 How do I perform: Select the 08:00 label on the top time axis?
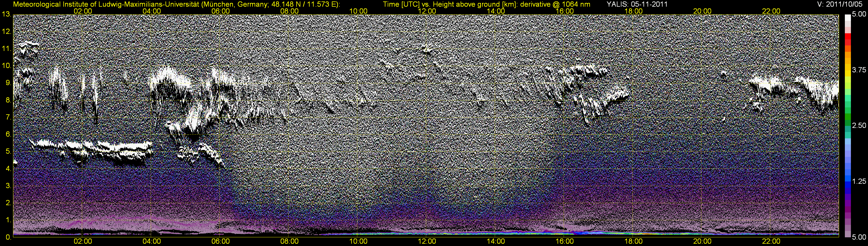(289, 11)
